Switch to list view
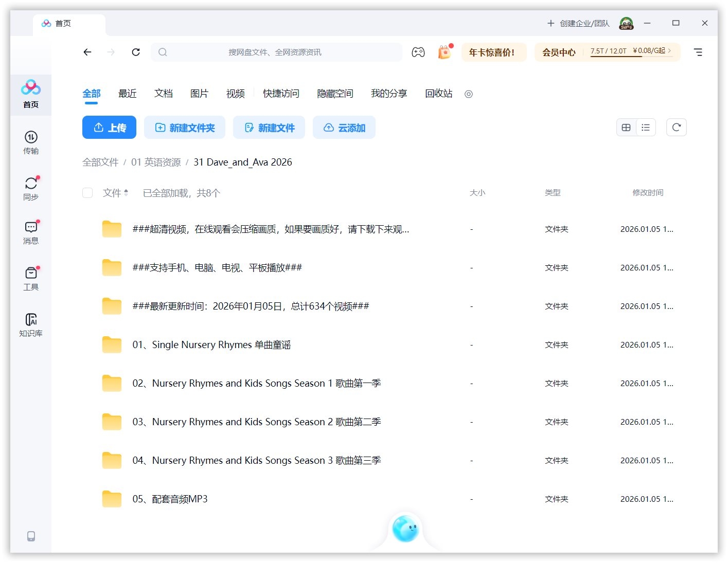 click(x=646, y=127)
